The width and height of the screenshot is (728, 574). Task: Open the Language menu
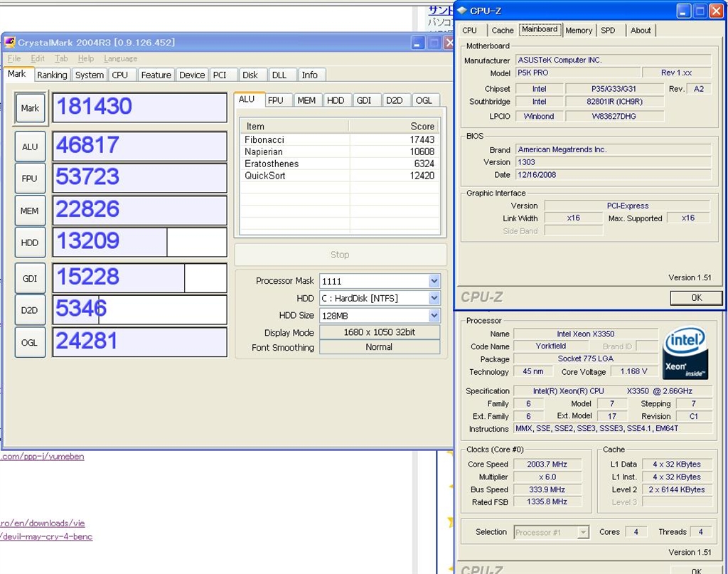click(120, 58)
